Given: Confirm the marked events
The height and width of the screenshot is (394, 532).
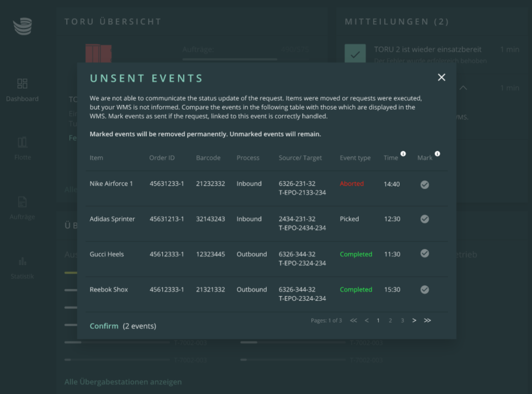Looking at the screenshot, I should point(104,326).
